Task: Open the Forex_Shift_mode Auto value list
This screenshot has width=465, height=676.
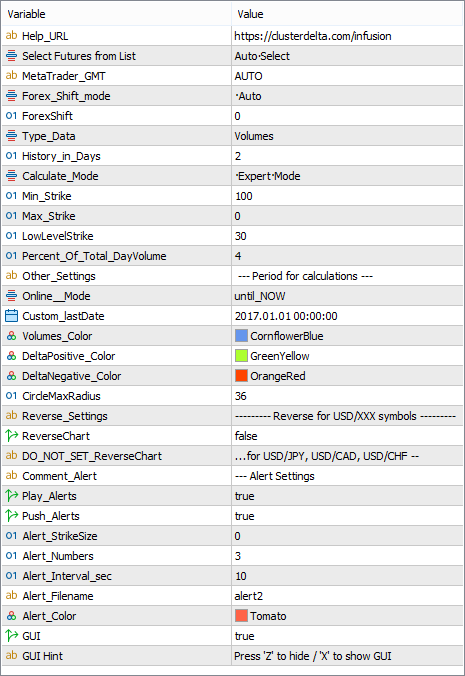Action: 347,96
